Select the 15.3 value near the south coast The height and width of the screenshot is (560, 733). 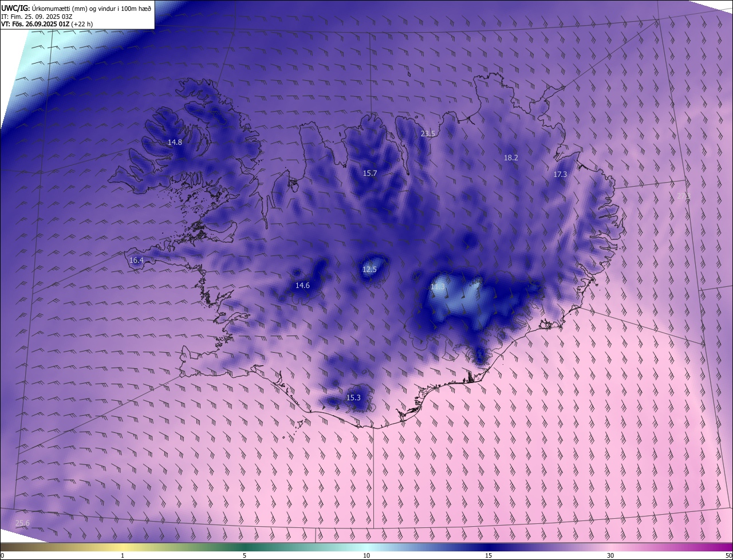click(353, 397)
